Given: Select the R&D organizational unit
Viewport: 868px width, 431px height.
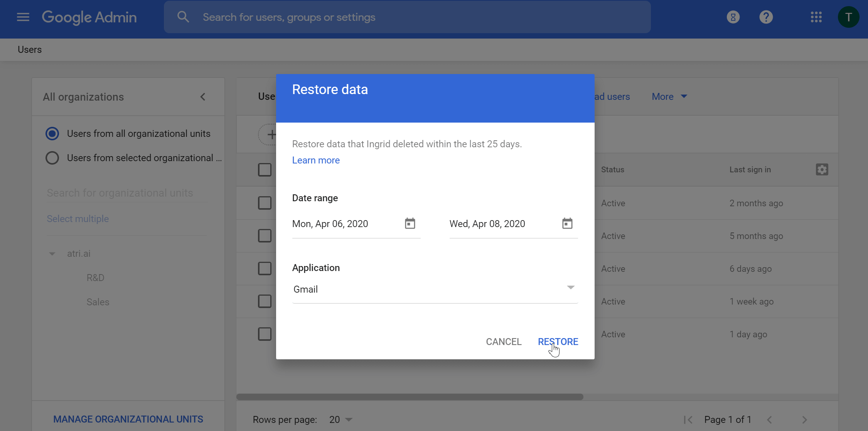Looking at the screenshot, I should 95,278.
